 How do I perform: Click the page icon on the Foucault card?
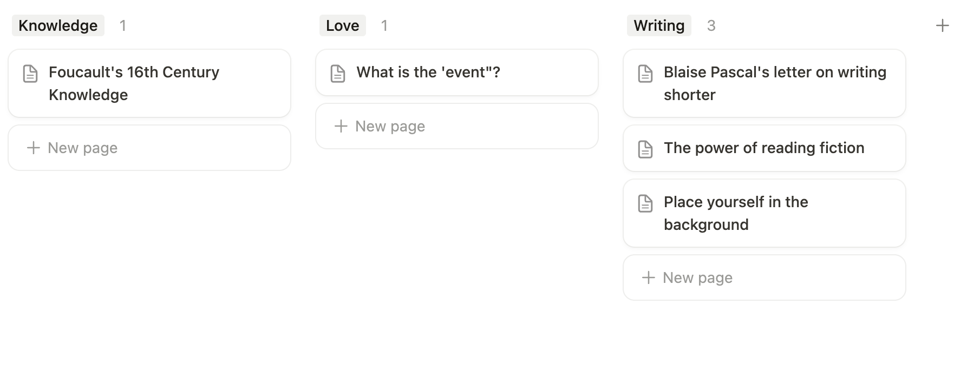pos(30,74)
